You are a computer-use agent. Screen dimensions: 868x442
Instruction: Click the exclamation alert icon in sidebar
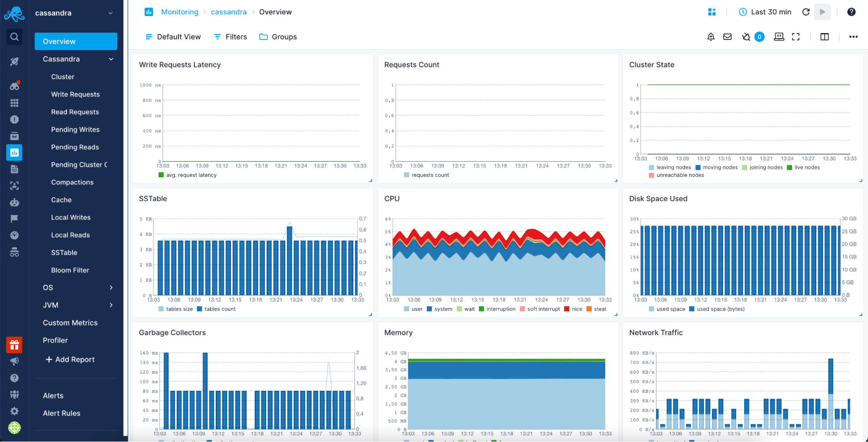click(x=14, y=120)
